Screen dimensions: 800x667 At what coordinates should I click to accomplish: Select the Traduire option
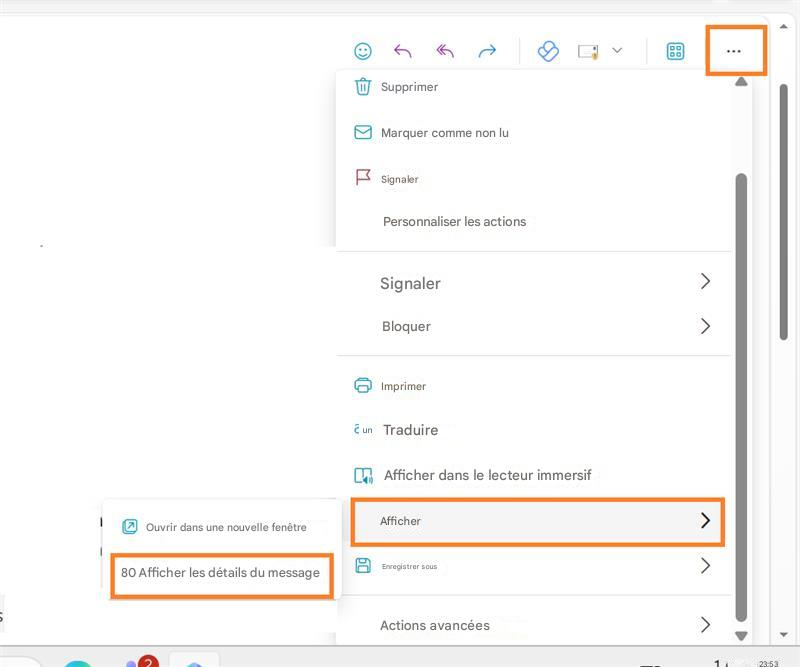tap(534, 430)
